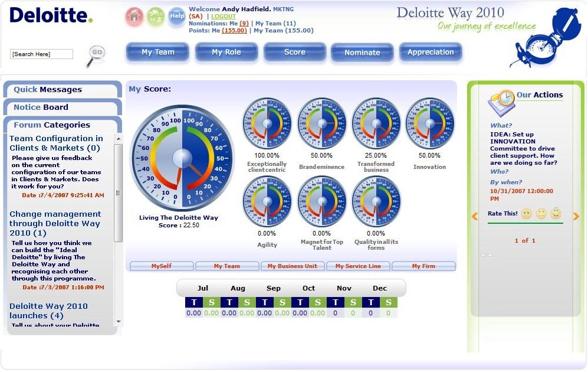Click the forum list scrollbar thumb
The height and width of the screenshot is (372, 588).
tap(119, 193)
